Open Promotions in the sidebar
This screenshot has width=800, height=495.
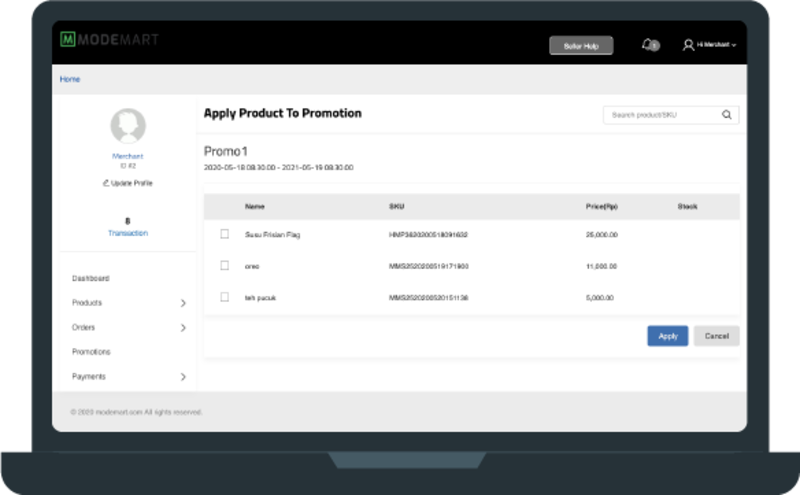click(x=91, y=352)
